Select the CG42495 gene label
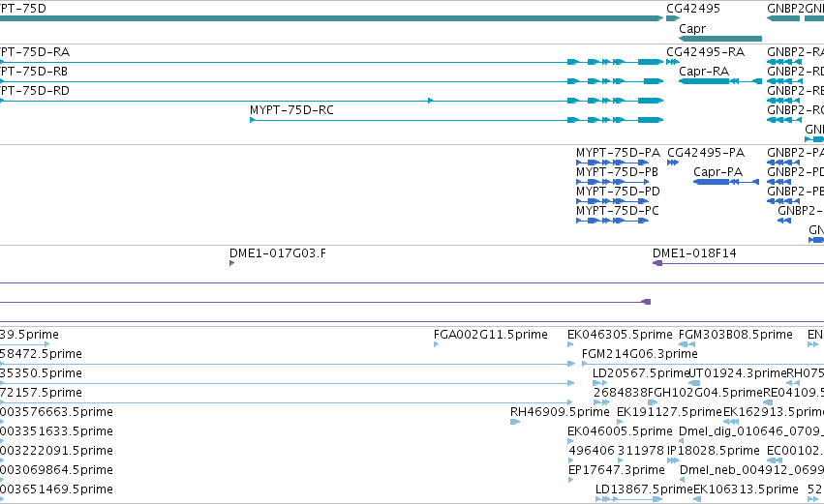The image size is (824, 504). (693, 9)
